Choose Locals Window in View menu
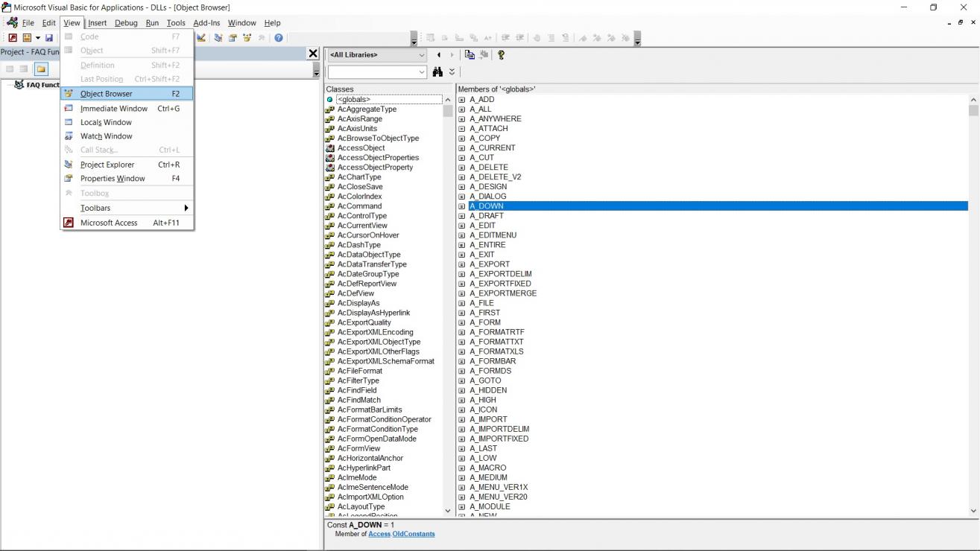Image resolution: width=980 pixels, height=551 pixels. click(127, 122)
